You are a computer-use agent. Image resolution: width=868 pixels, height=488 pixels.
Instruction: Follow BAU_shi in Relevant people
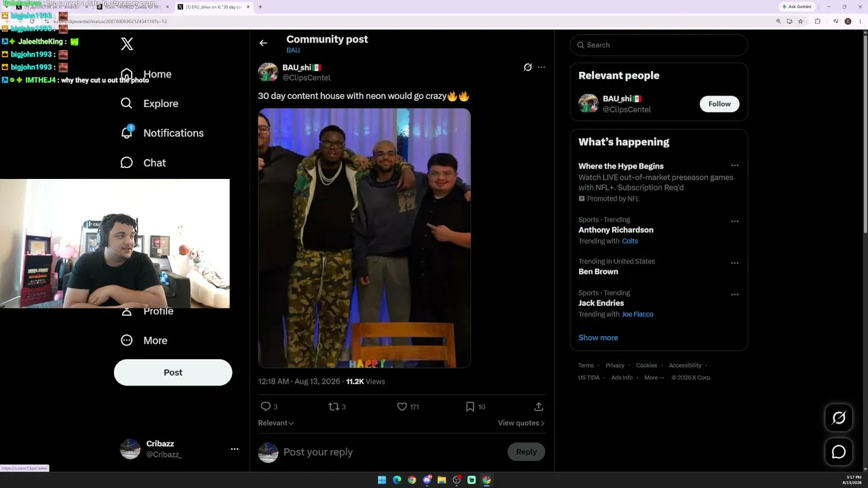click(x=719, y=104)
